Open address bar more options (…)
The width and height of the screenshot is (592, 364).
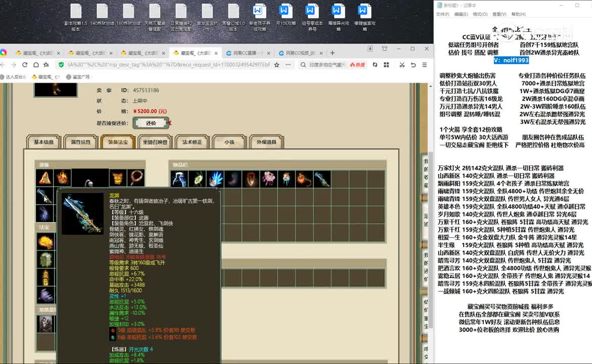(x=288, y=65)
